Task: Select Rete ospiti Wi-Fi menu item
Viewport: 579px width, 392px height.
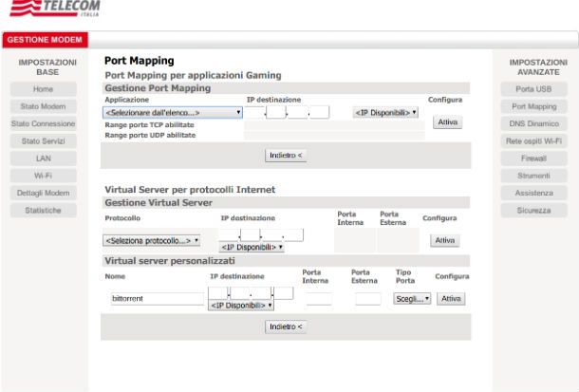Action: pos(533,141)
